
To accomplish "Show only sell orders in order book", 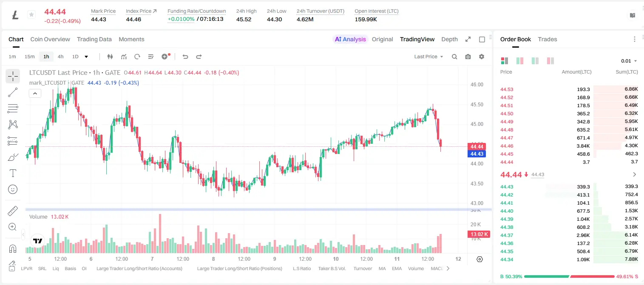I will coord(550,61).
